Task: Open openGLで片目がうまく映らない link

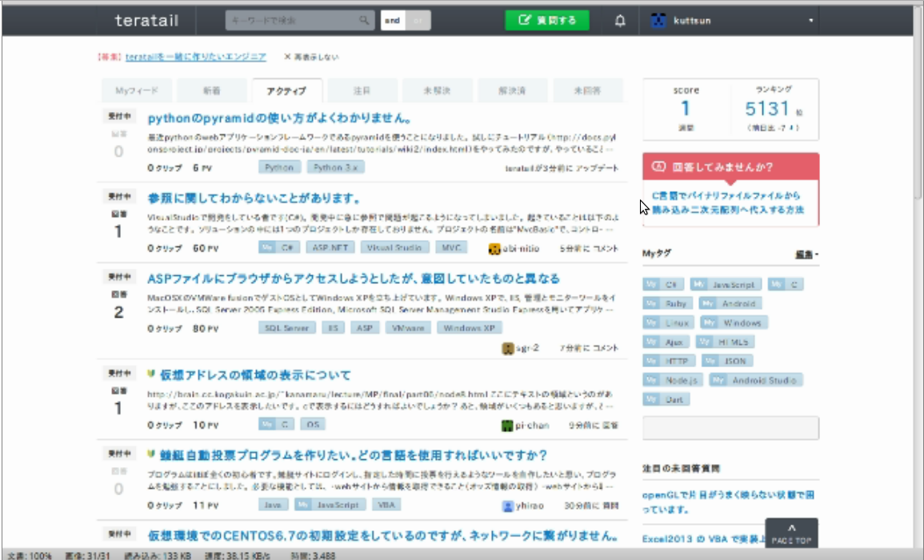Action: coord(728,502)
